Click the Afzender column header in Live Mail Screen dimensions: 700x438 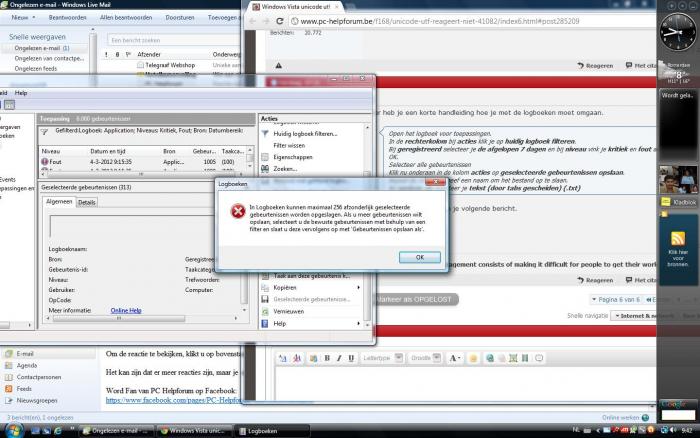coord(149,54)
